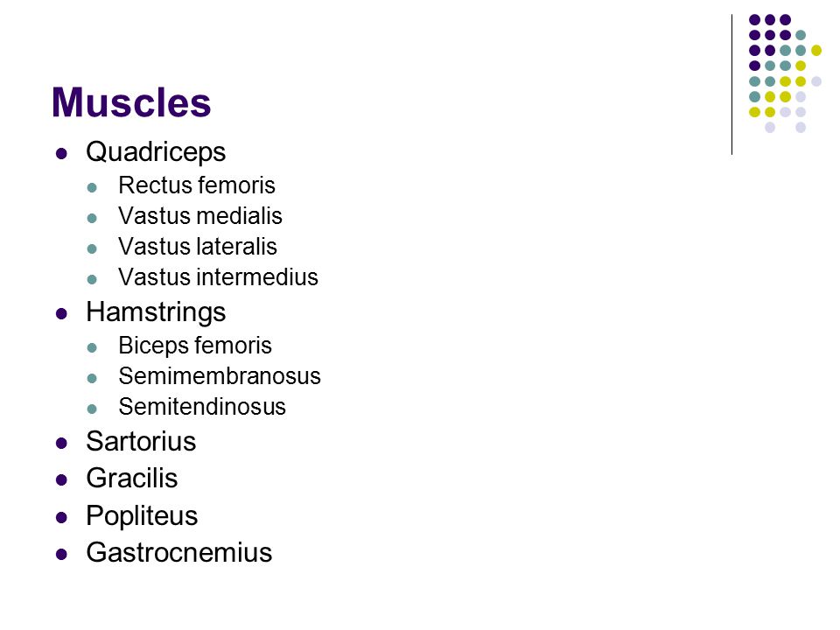
Task: Click the teal bullet beside Rectus femoris
Action: 92,188
